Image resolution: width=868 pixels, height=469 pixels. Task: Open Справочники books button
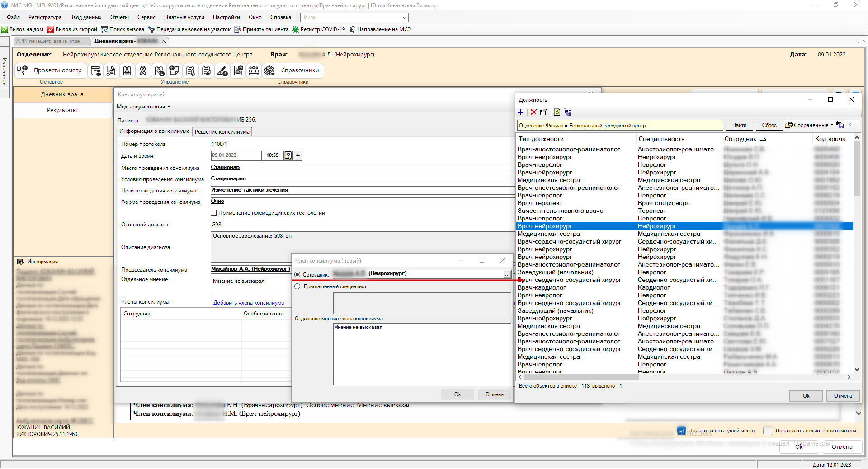click(x=293, y=70)
